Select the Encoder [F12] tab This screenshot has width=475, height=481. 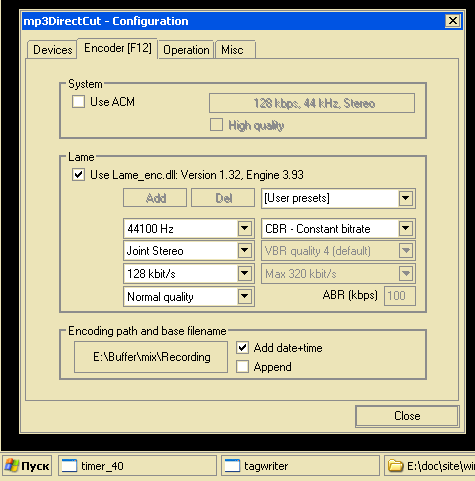(x=117, y=48)
